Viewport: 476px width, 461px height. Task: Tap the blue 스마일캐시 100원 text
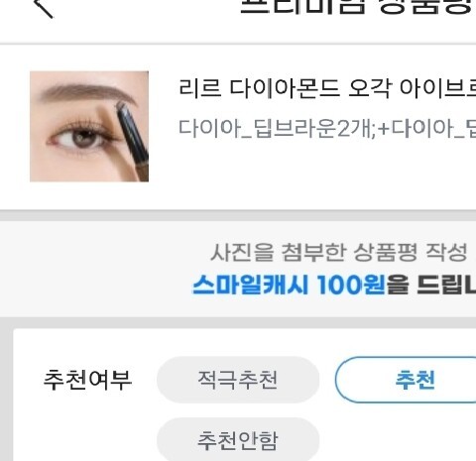289,285
